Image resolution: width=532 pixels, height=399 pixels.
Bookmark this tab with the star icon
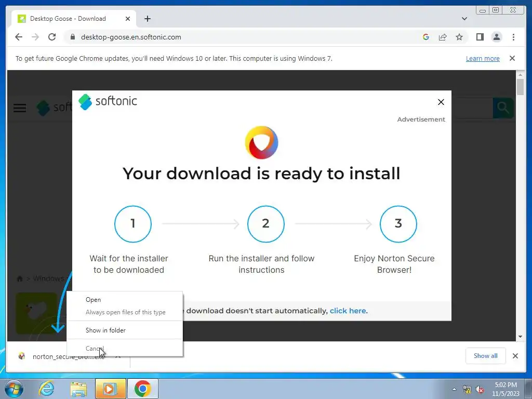(459, 37)
